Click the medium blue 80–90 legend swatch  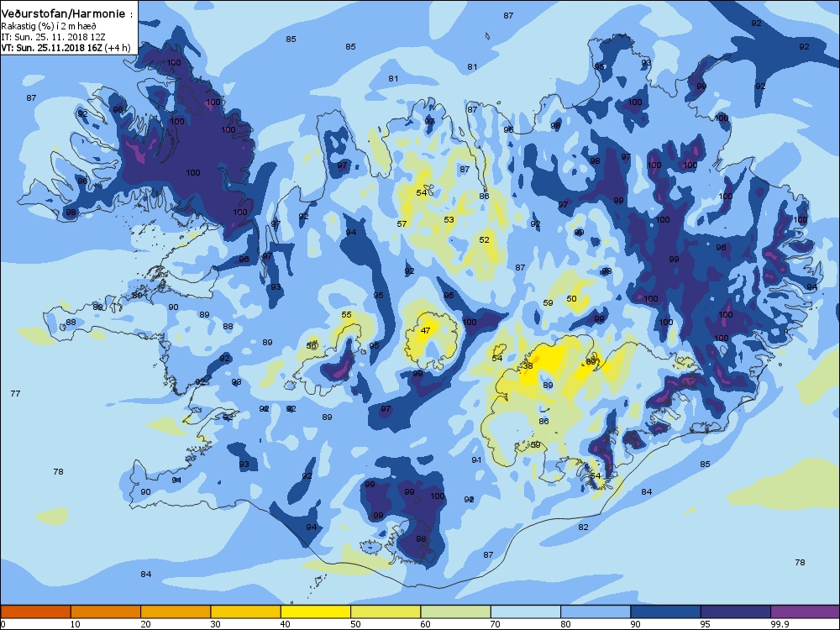pyautogui.click(x=596, y=612)
